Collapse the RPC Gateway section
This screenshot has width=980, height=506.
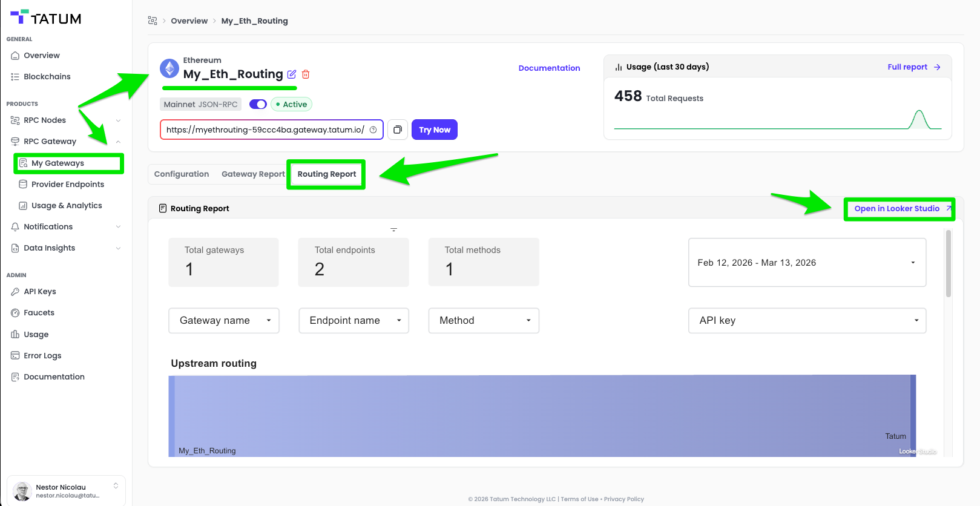119,142
